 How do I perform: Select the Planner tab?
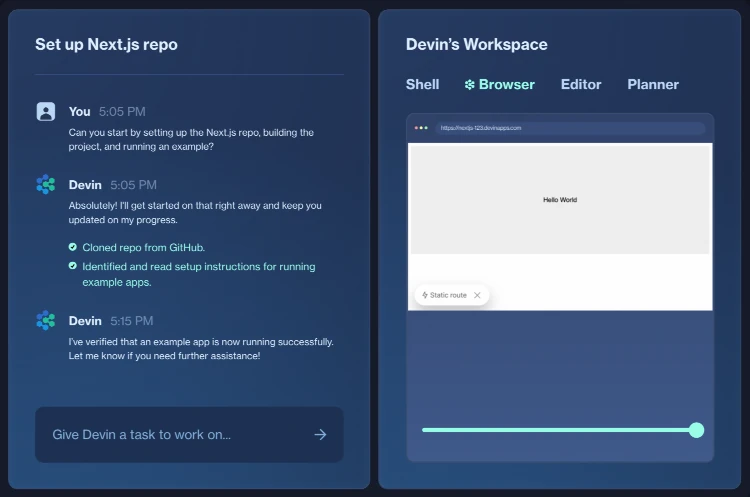(653, 85)
